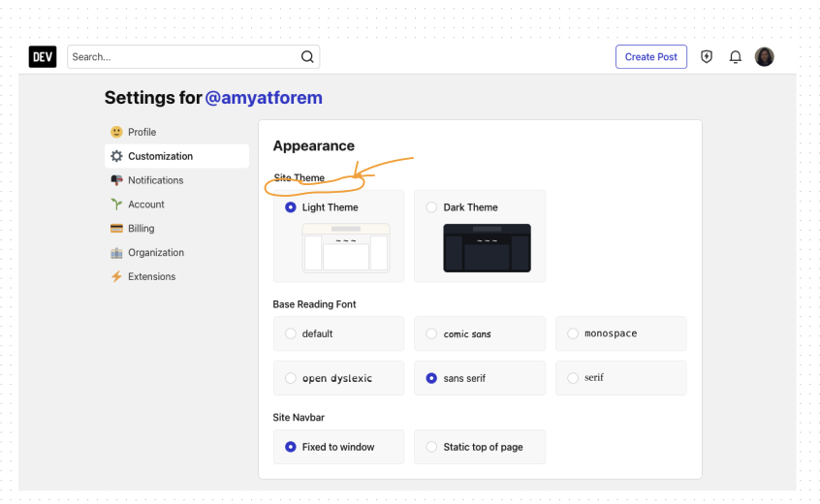Click the Customization gear icon
Viewport: 820px width, 504px height.
tap(116, 156)
